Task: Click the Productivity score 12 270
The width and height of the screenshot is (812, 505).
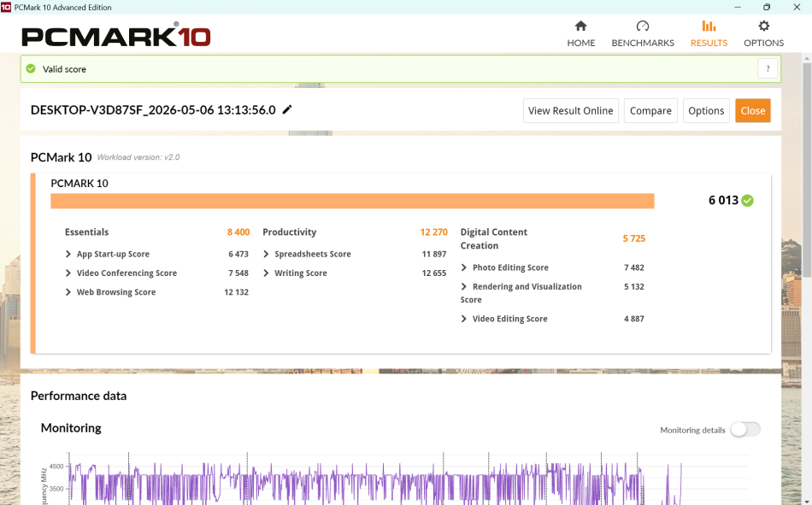Action: click(x=433, y=232)
